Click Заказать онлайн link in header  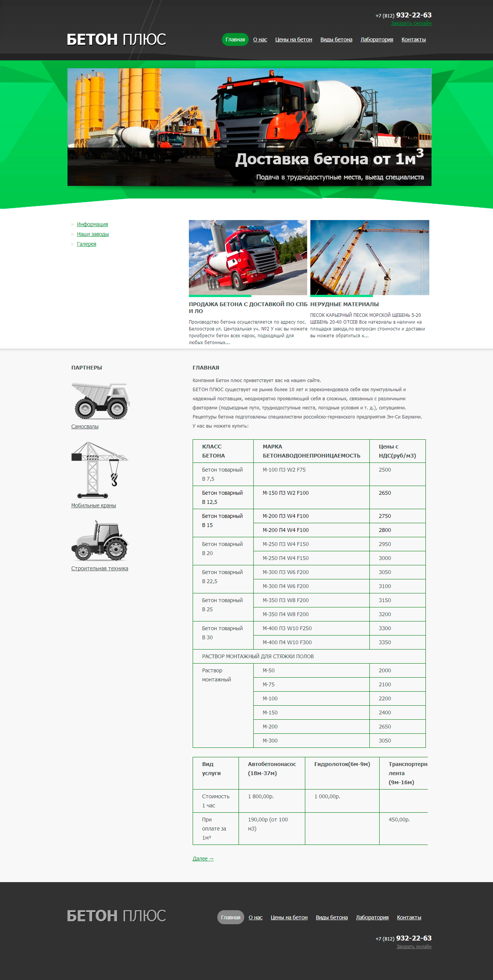pos(411,24)
